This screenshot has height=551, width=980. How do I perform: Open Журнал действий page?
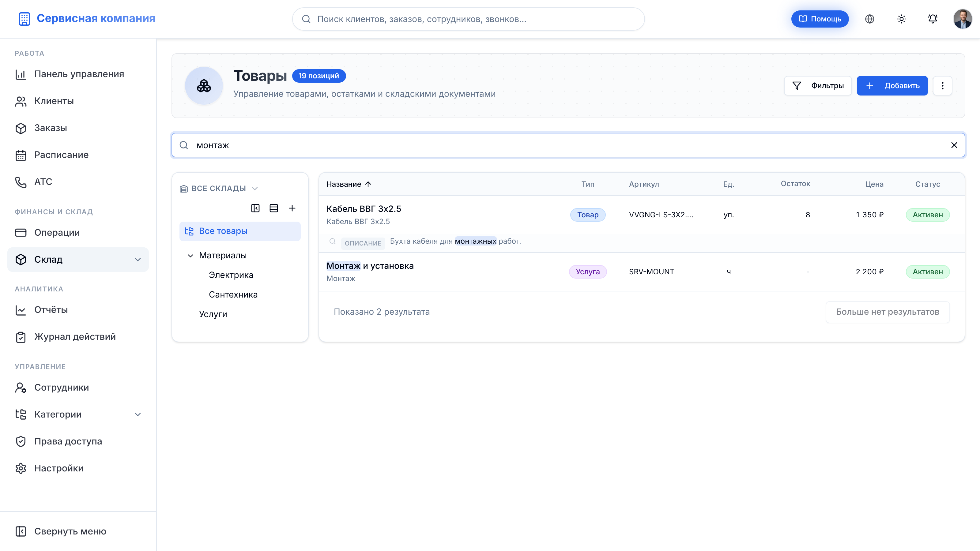click(78, 337)
